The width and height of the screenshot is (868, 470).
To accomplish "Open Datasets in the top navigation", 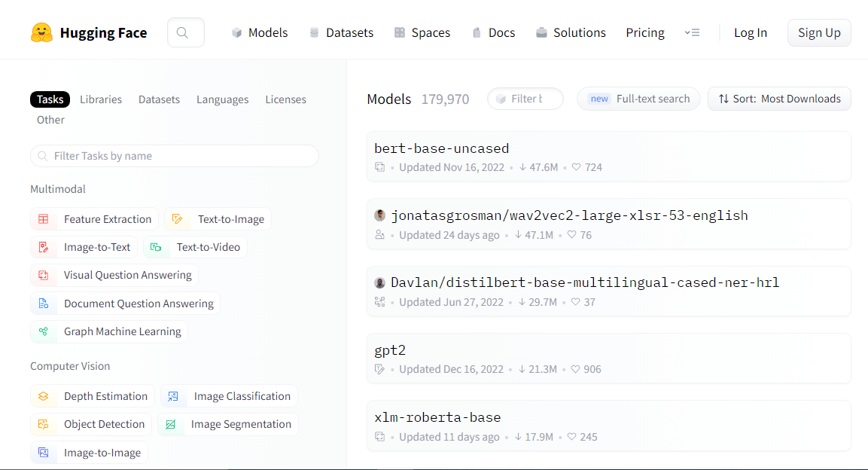I will click(x=341, y=32).
